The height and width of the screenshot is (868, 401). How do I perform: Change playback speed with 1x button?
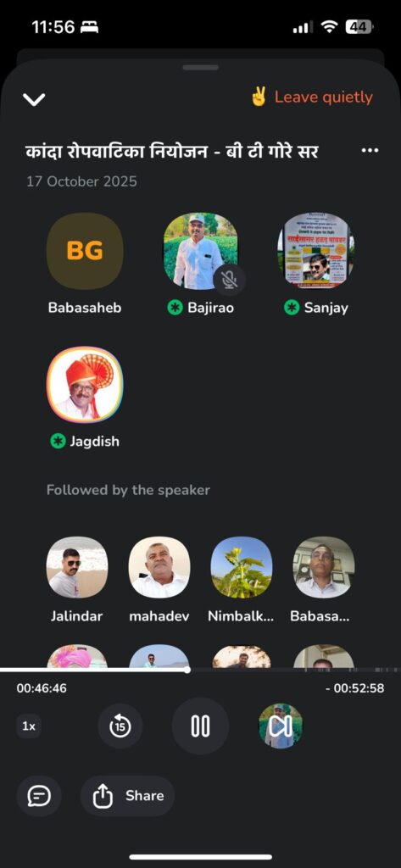click(29, 726)
